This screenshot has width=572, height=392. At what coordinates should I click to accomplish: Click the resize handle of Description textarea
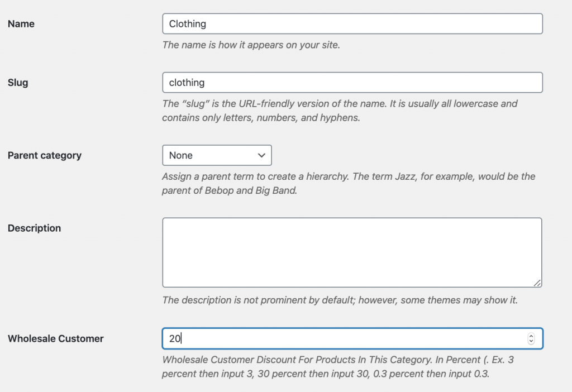pyautogui.click(x=537, y=283)
